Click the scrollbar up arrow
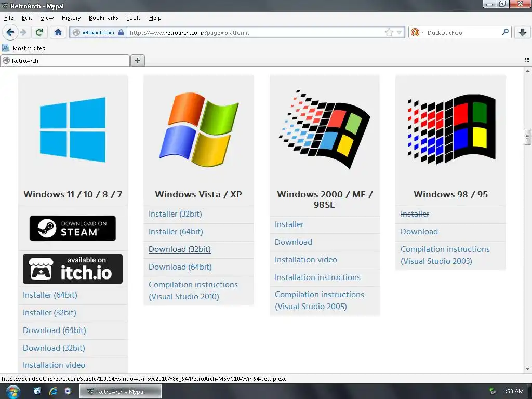Image resolution: width=532 pixels, height=399 pixels. (x=527, y=71)
